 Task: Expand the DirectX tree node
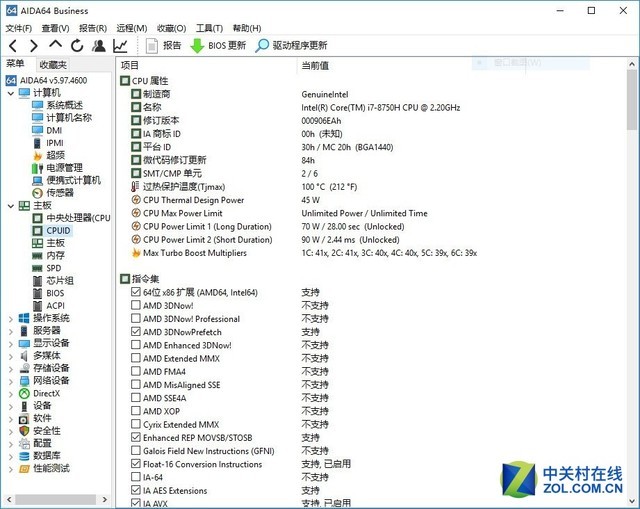coord(11,394)
